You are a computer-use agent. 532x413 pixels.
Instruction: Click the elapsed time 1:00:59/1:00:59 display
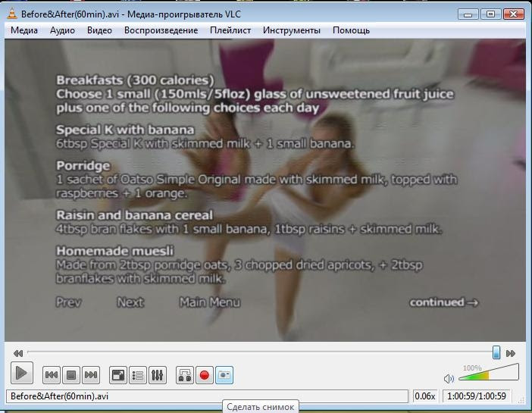477,396
